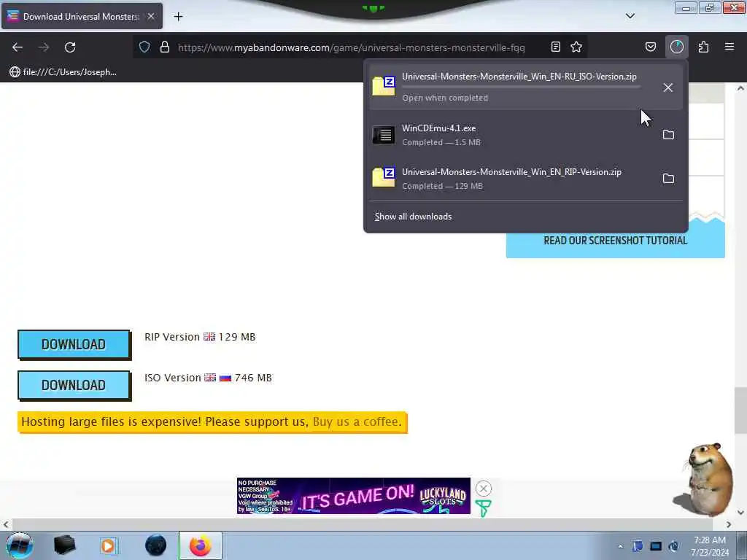Click DOWNLOAD for RIP Version 129 MB
The image size is (747, 560).
click(x=74, y=344)
